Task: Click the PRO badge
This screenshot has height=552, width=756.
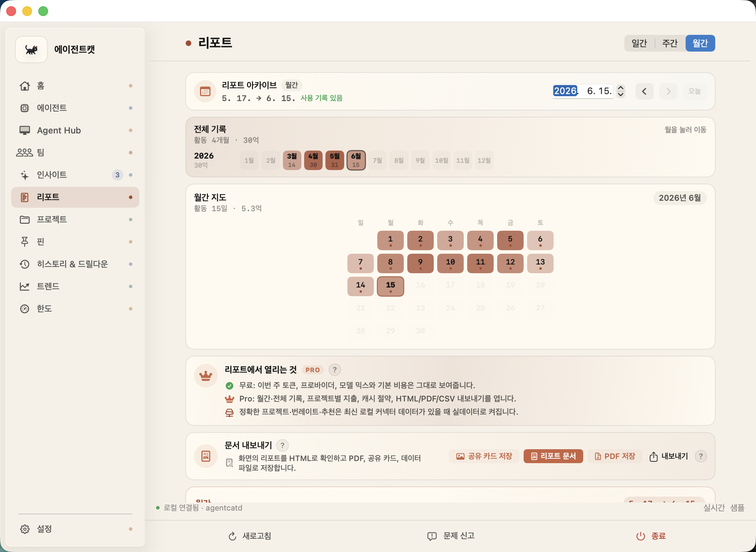Action: 313,370
